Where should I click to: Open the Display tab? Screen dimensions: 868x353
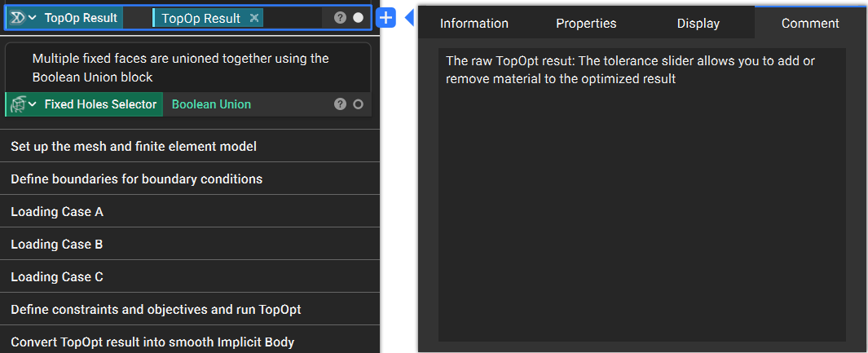coord(698,24)
